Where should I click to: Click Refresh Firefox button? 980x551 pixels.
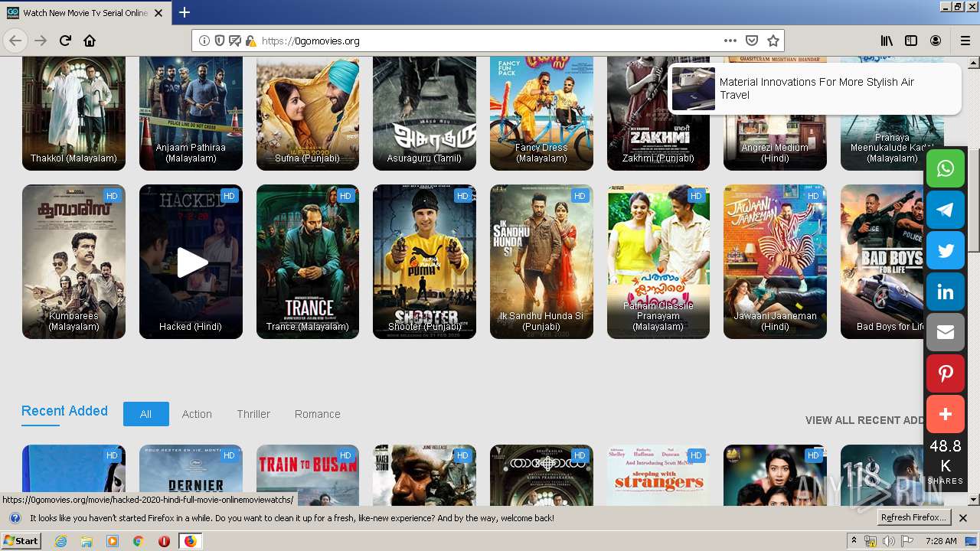[913, 517]
